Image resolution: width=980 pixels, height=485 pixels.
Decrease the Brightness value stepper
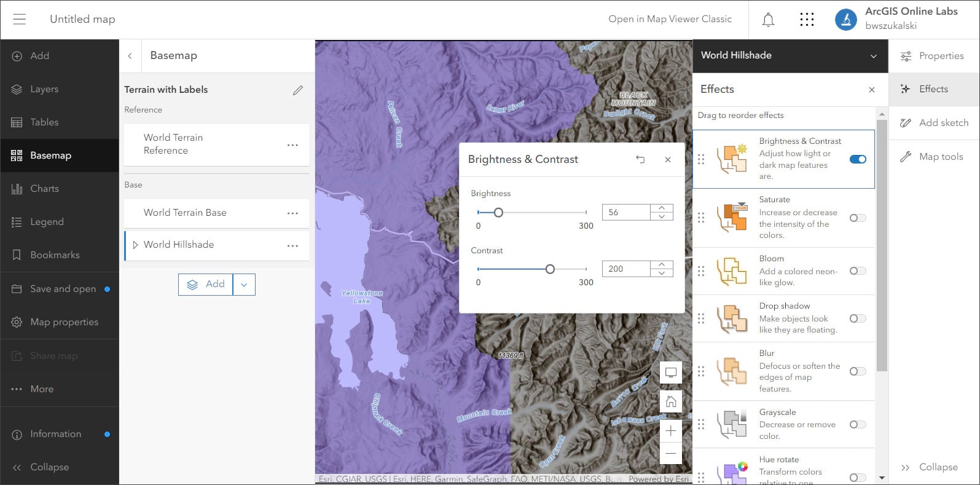coord(662,216)
